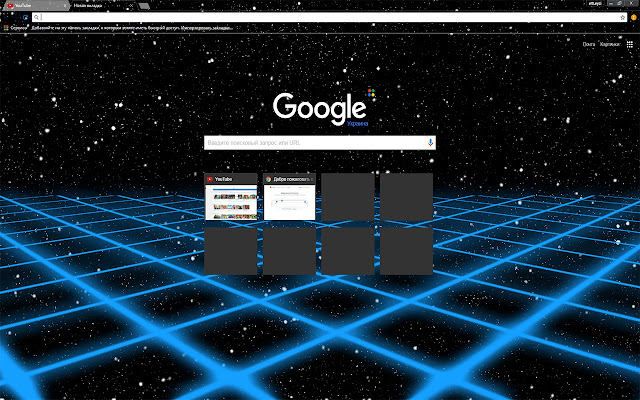Open the Google apps grid
Screen dimensions: 640x400
[x=630, y=44]
